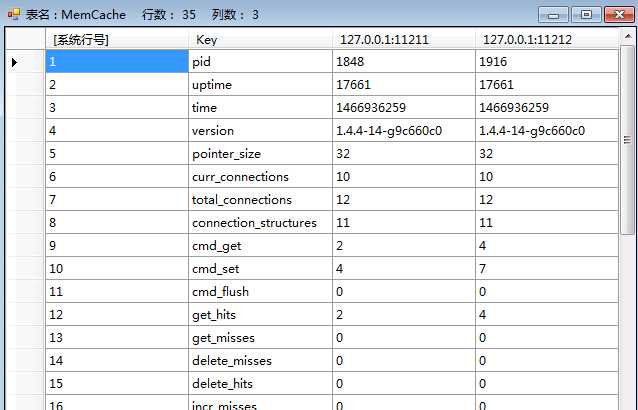Click the vertical scrollbar thumb
Image resolution: width=638 pixels, height=410 pixels.
tap(627, 140)
